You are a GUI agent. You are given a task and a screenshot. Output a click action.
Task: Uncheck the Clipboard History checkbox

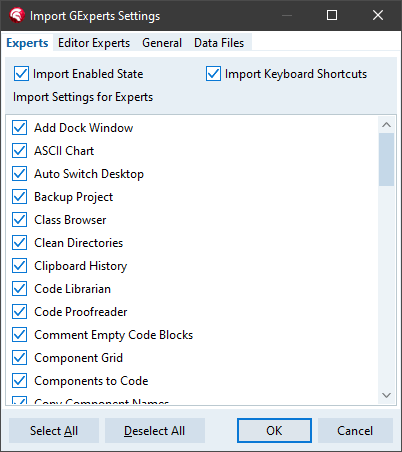[x=20, y=266]
